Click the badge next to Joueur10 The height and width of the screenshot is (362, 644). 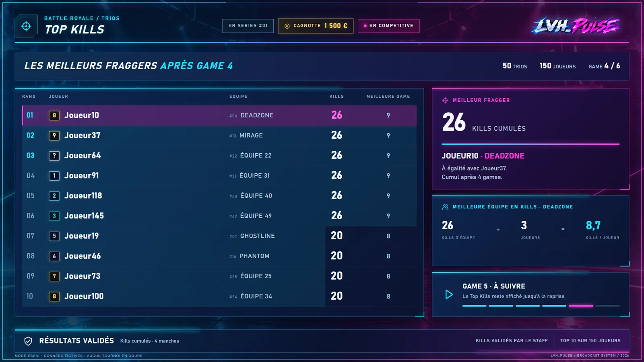point(54,115)
